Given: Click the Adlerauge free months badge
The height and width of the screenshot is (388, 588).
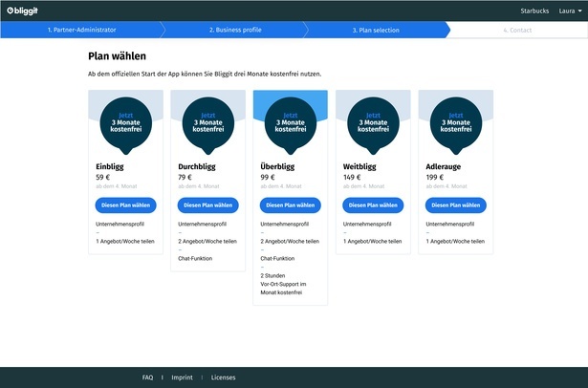Looking at the screenshot, I should click(455, 123).
